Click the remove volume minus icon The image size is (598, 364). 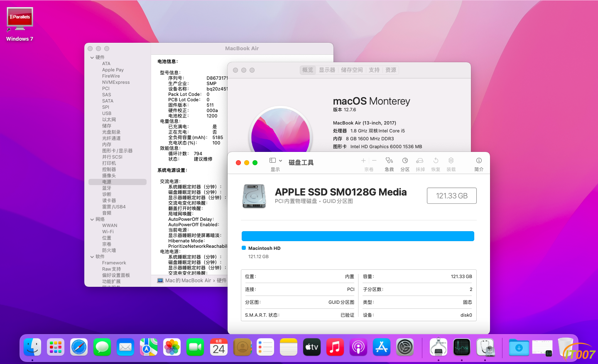point(374,161)
